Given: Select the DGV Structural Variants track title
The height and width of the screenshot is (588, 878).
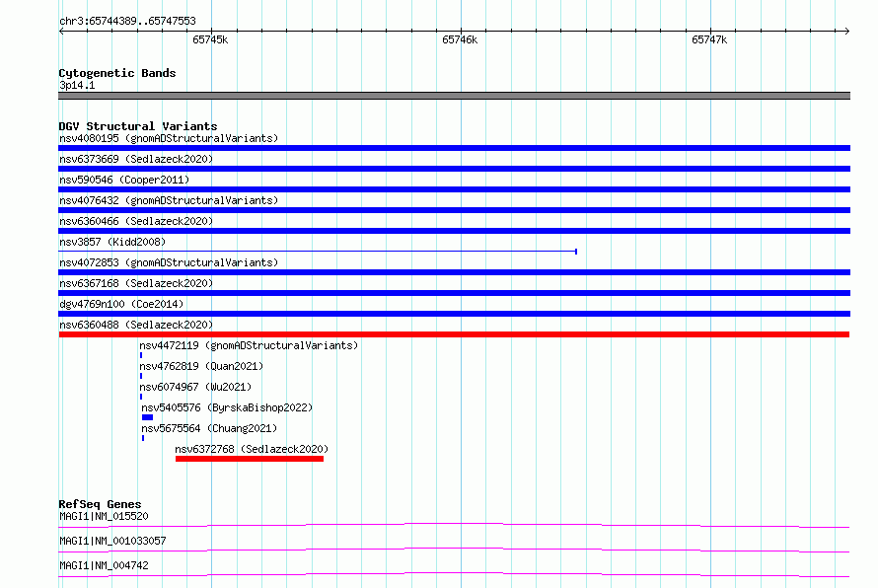Looking at the screenshot, I should pos(138,126).
